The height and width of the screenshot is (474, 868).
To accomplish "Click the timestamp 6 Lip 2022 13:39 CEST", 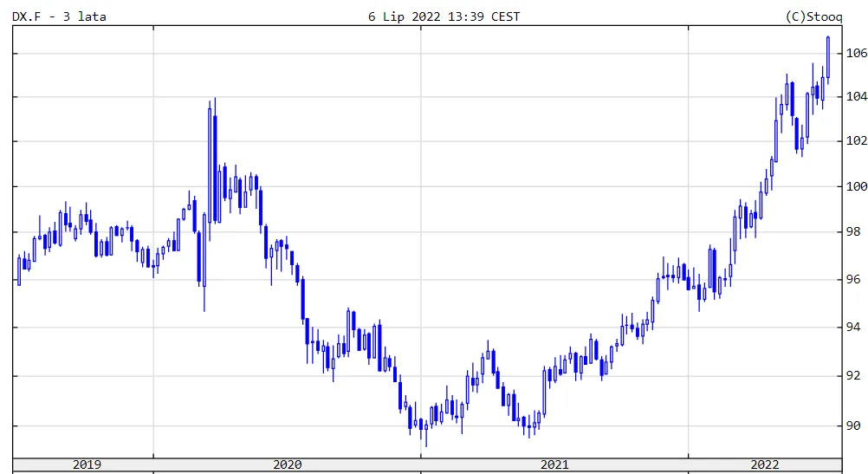I will [x=444, y=16].
